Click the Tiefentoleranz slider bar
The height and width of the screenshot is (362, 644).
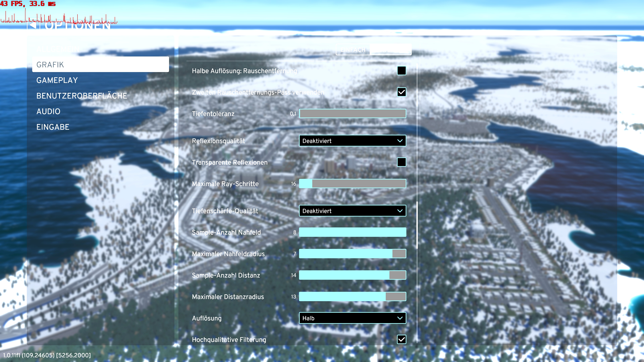352,114
